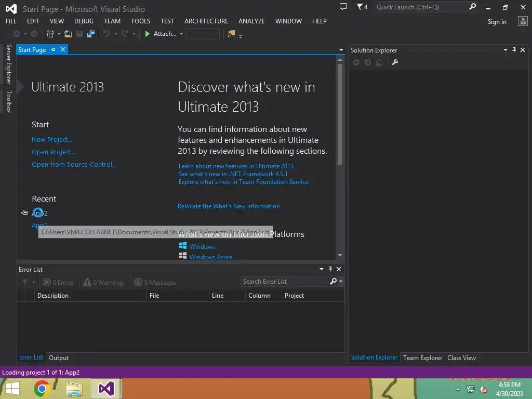Toggle auto hide pin on Solution Explorer
The width and height of the screenshot is (532, 399).
[514, 50]
